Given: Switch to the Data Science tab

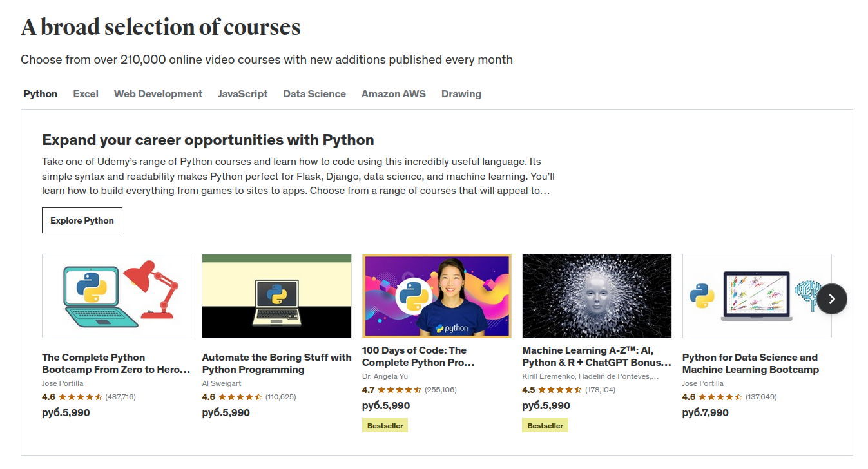Looking at the screenshot, I should 314,94.
